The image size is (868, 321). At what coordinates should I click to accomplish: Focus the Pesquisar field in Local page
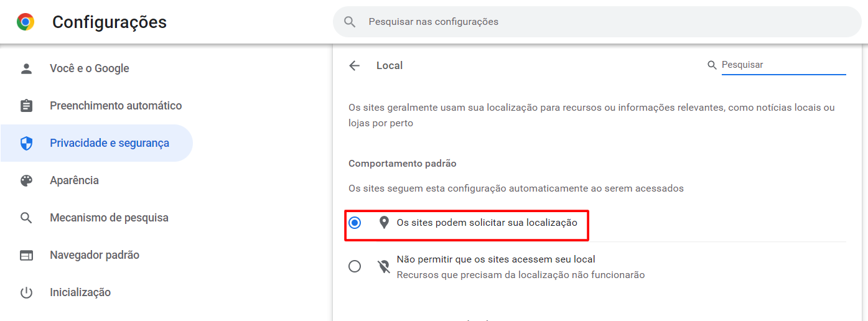(x=783, y=65)
